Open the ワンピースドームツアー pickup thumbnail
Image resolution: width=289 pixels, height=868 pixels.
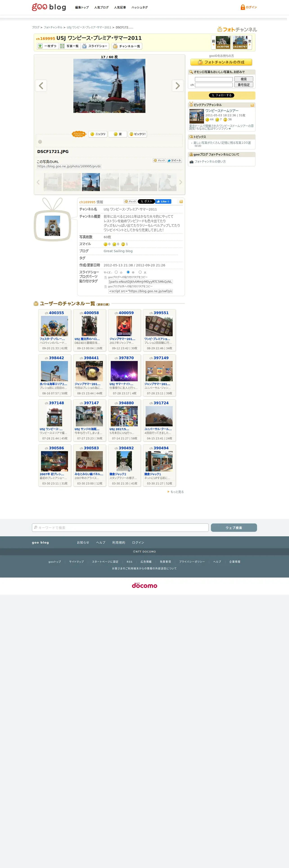point(196,116)
